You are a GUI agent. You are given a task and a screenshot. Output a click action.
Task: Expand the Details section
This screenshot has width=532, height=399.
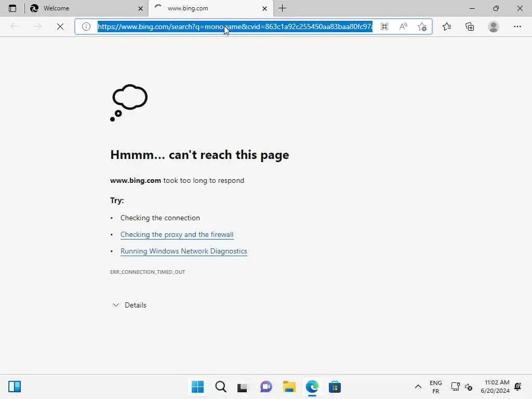coord(129,305)
